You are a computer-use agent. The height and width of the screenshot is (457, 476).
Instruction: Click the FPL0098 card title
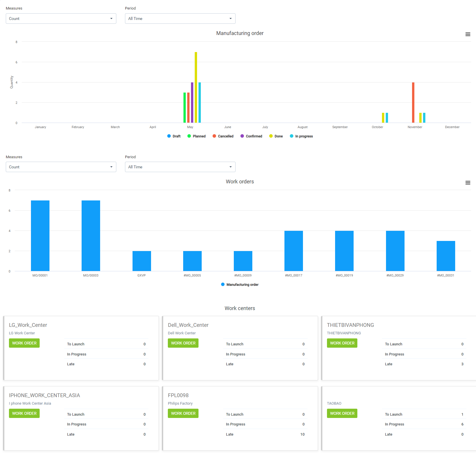(x=178, y=395)
